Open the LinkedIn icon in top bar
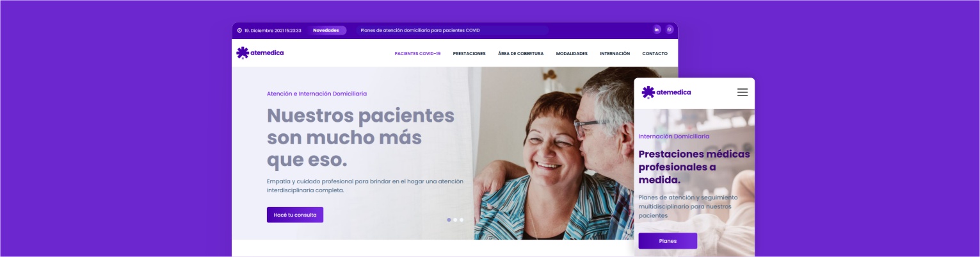The height and width of the screenshot is (257, 980). [x=657, y=29]
